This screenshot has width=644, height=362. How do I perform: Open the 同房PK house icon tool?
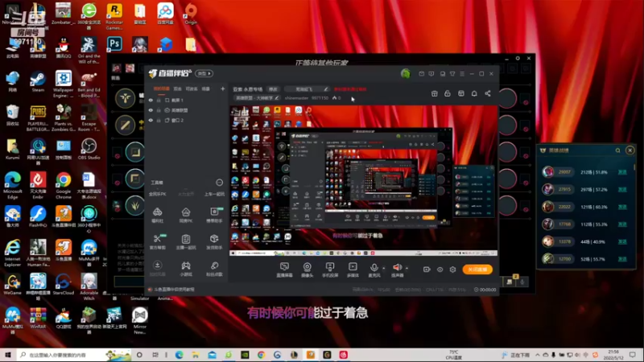(186, 215)
